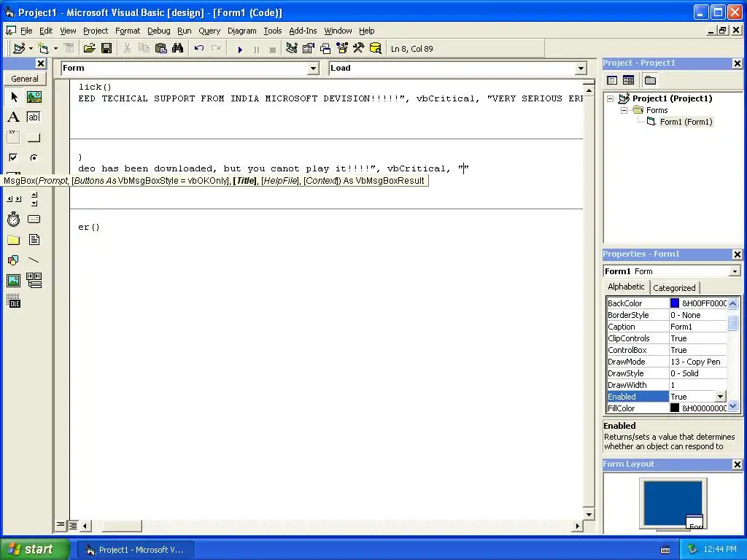Click View Object in Project Explorer
The height and width of the screenshot is (560, 747).
click(628, 80)
